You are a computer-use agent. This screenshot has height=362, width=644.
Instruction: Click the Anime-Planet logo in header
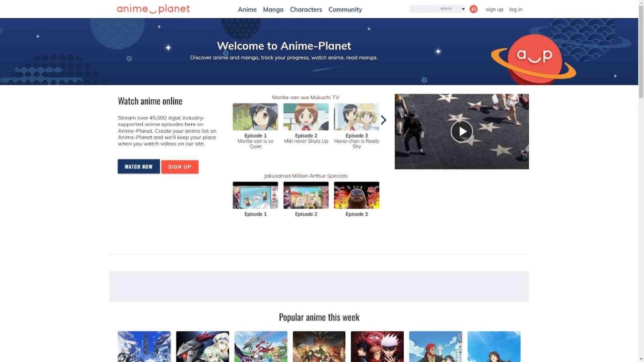pyautogui.click(x=153, y=9)
